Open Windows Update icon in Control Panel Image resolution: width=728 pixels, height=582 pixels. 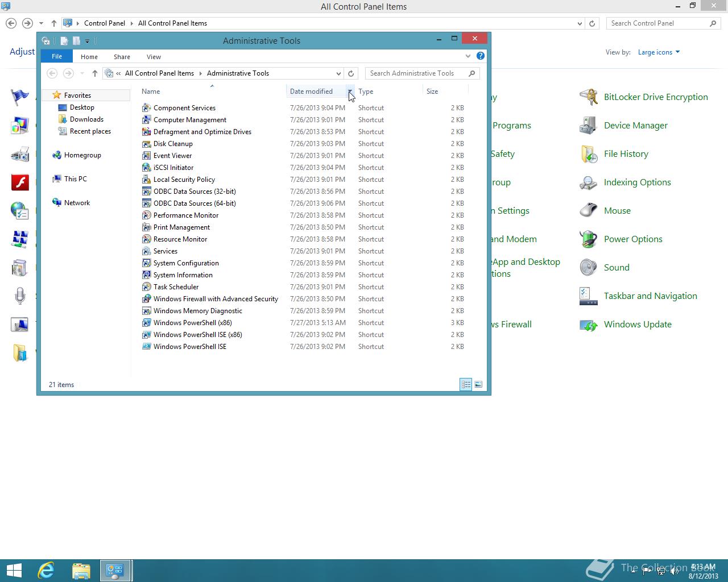[x=588, y=325]
